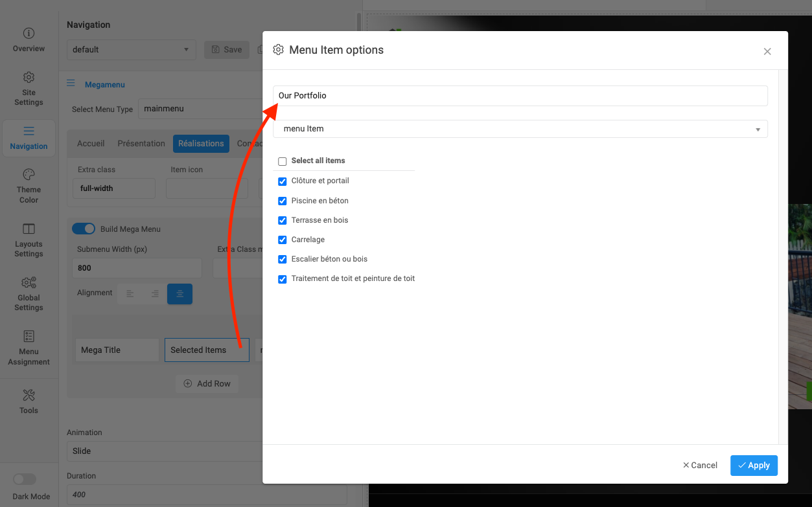812x507 pixels.
Task: Click the Mega Title block
Action: tap(117, 350)
